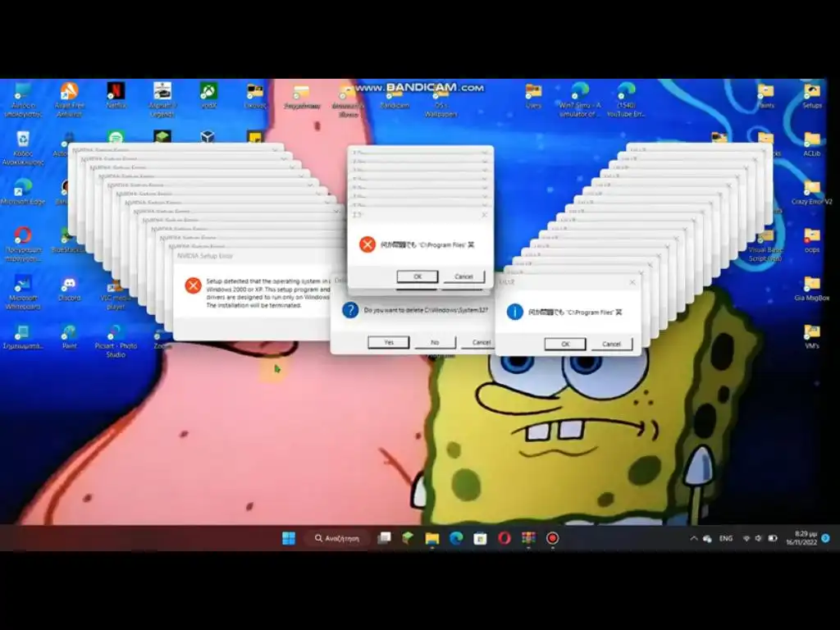
Task: Open the battery status in the tray
Action: point(773,538)
